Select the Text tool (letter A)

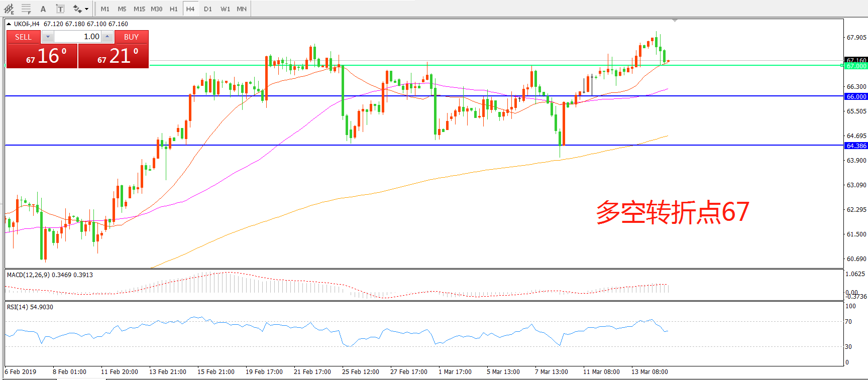[x=43, y=9]
